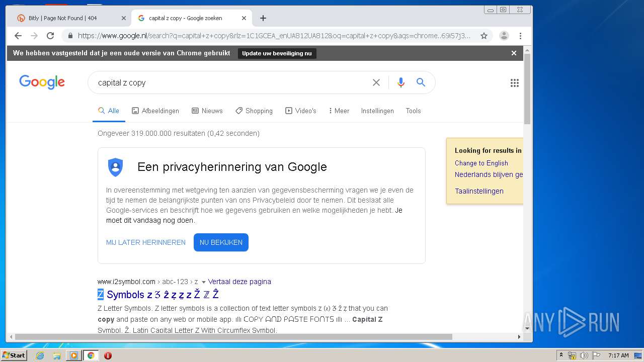The height and width of the screenshot is (362, 644).
Task: Show hidden tray icons arrow
Action: [x=561, y=355]
